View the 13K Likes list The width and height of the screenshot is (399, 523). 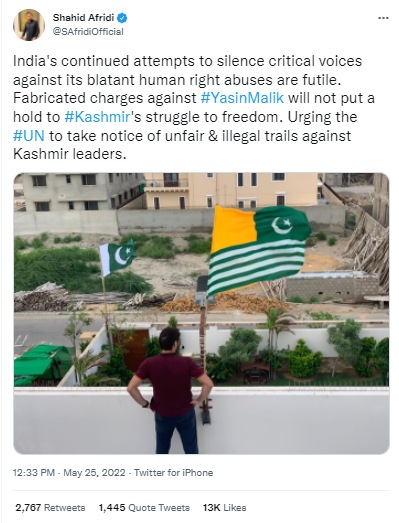(x=225, y=508)
